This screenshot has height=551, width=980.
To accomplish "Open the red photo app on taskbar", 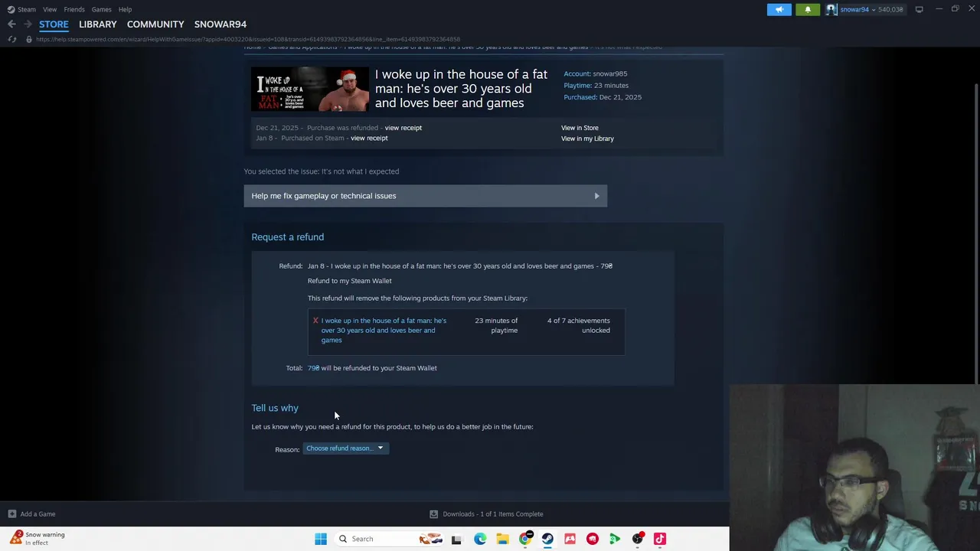I will pyautogui.click(x=570, y=539).
